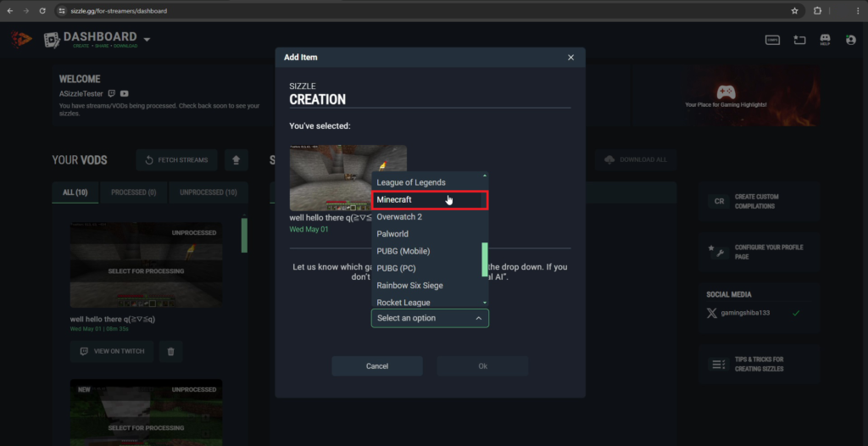
Task: Click the upload VOD arrow button
Action: (x=236, y=160)
